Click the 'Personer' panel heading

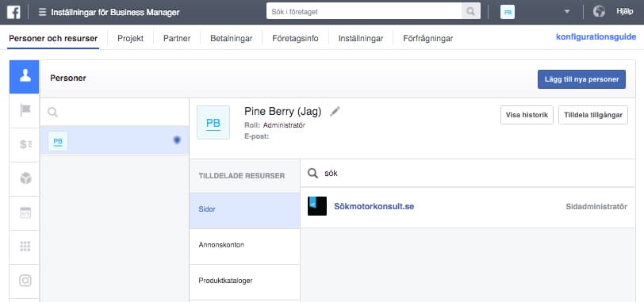68,78
